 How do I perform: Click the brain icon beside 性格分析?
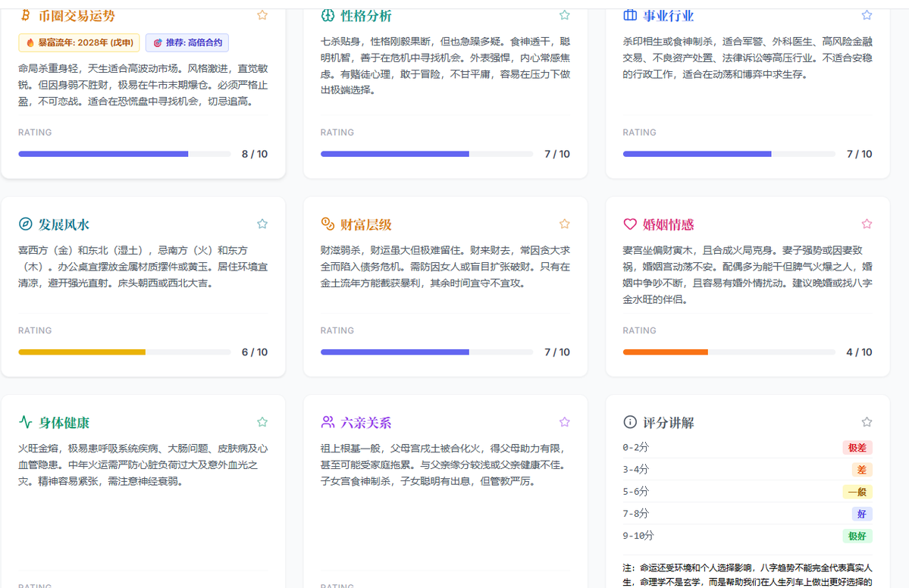[328, 15]
